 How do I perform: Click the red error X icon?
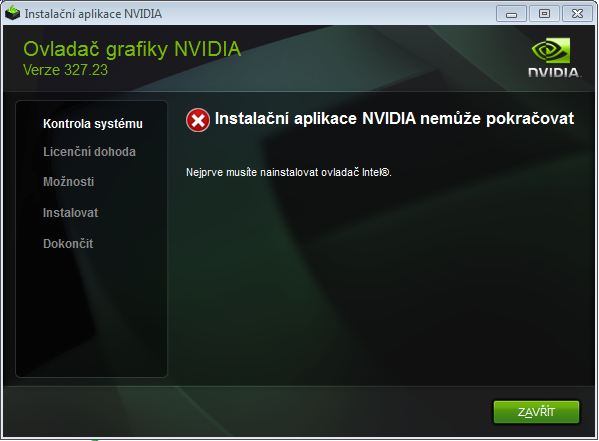(198, 120)
